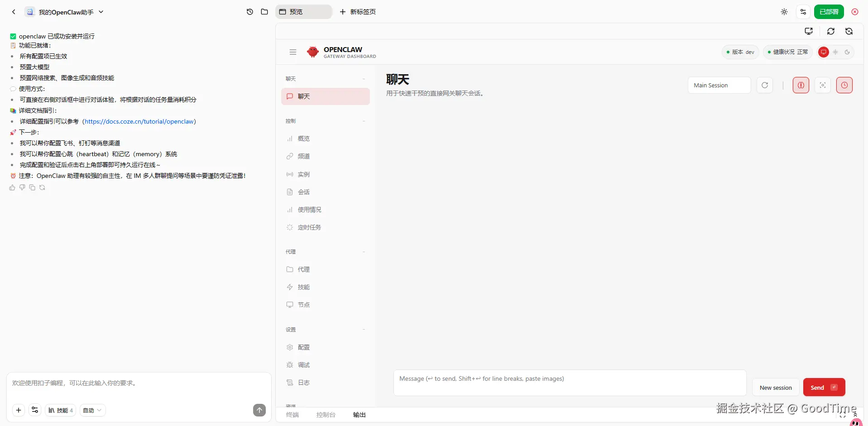Toggle the focus mode frame button

click(x=823, y=85)
